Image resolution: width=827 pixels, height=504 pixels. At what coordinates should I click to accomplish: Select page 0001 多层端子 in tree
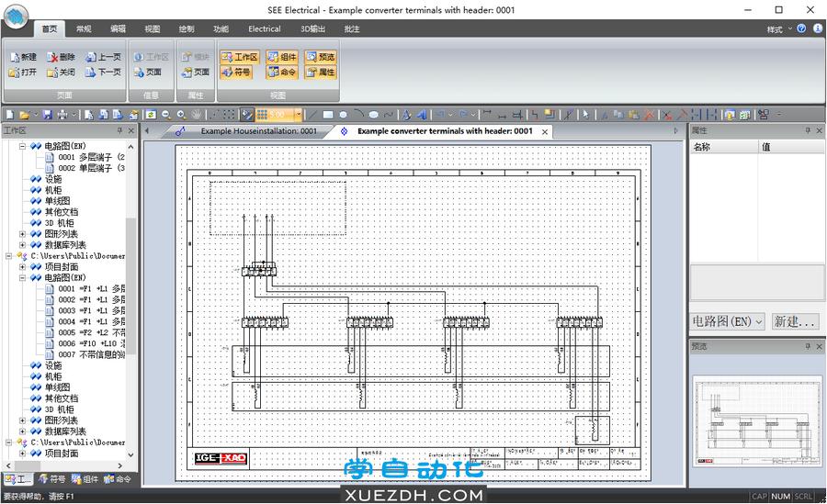(85, 157)
